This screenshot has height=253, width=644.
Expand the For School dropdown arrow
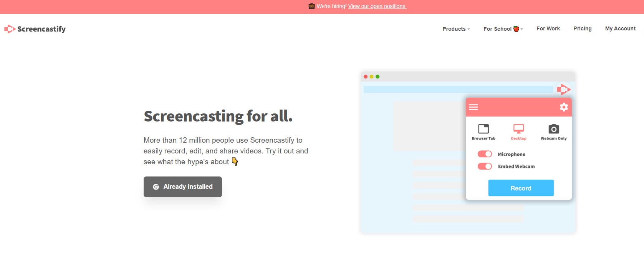point(521,29)
